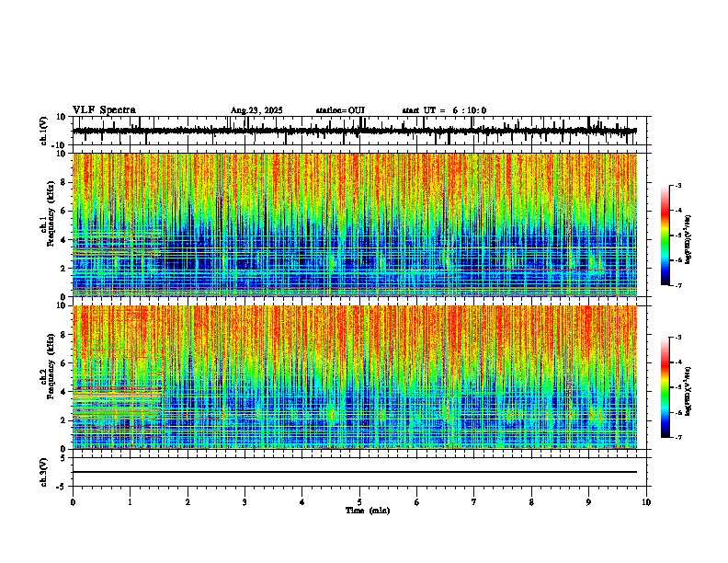Click the time axis tick label "7"

(474, 502)
